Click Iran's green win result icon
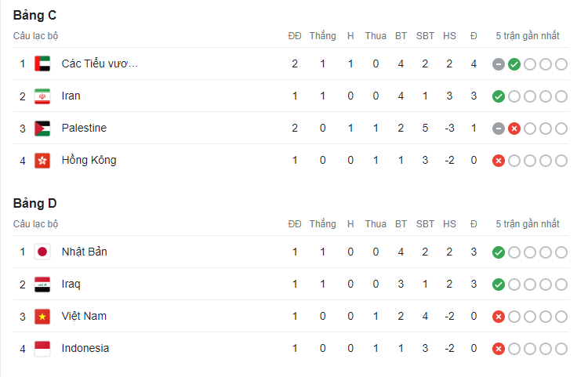Image resolution: width=588 pixels, height=377 pixels. (499, 96)
